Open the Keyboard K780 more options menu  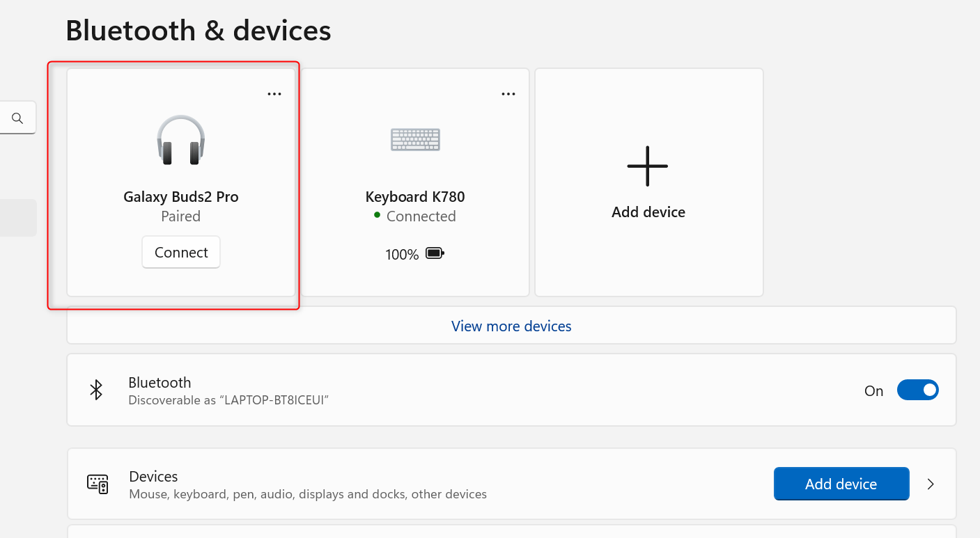pos(508,95)
